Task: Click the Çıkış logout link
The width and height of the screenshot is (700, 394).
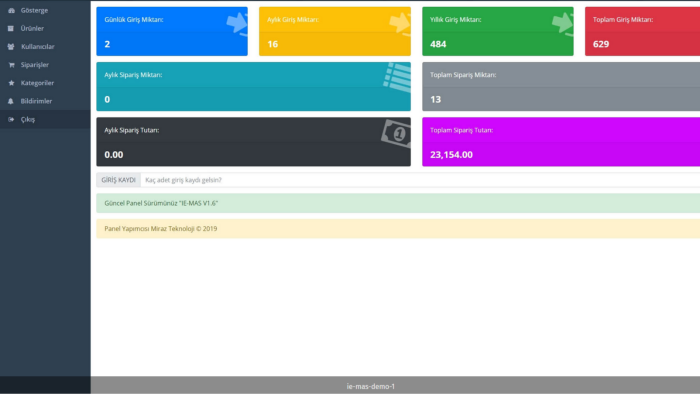Action: point(28,120)
